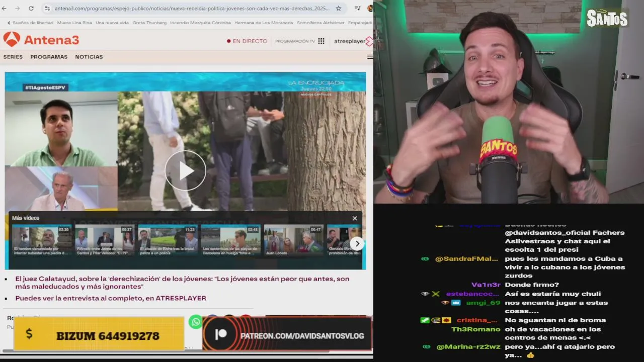Reload the page with the refresh icon

coord(31,9)
